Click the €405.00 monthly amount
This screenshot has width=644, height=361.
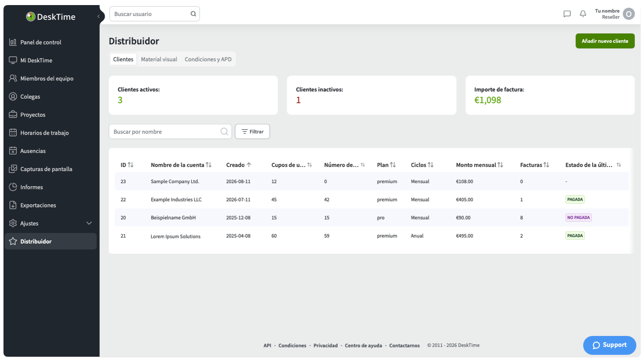click(x=464, y=199)
